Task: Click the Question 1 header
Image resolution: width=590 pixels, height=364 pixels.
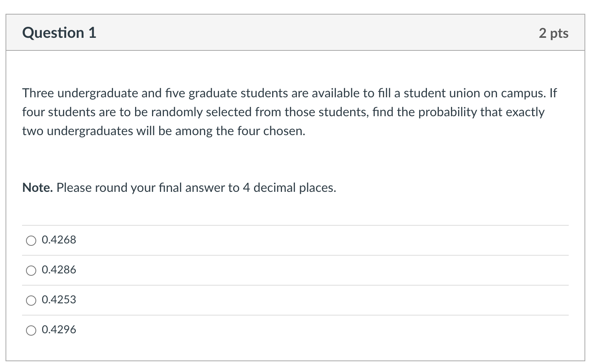Action: (59, 33)
